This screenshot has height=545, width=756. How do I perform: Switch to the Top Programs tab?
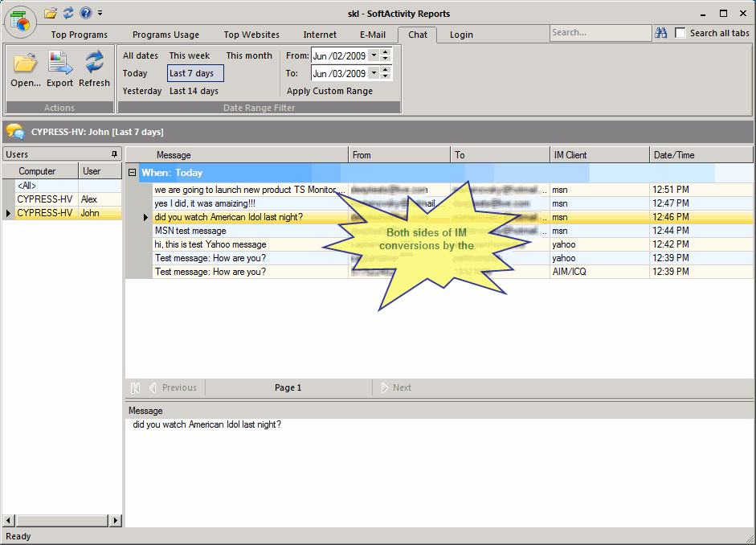tap(80, 35)
